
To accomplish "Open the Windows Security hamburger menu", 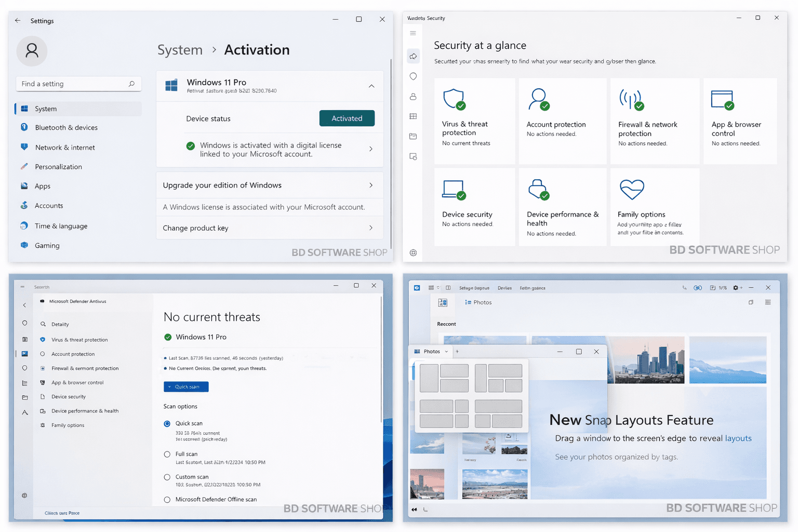I will pyautogui.click(x=413, y=33).
